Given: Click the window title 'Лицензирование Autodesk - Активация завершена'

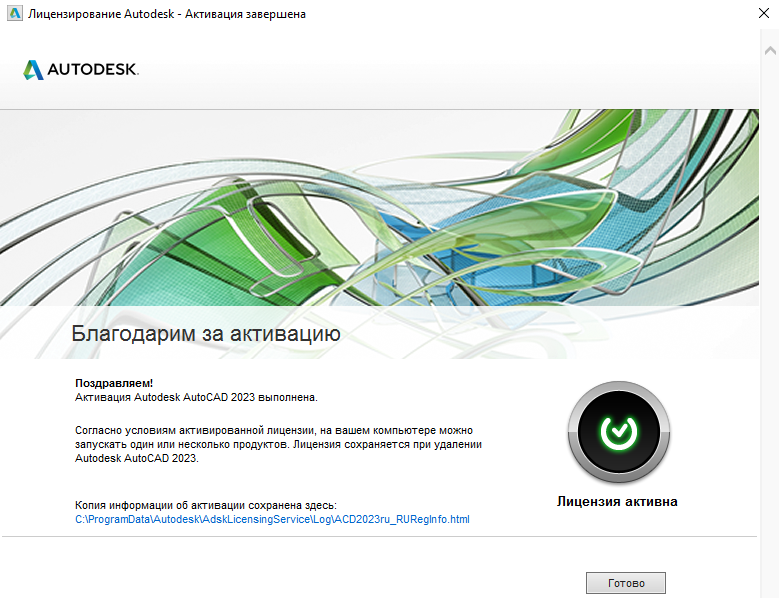Looking at the screenshot, I should [x=167, y=14].
